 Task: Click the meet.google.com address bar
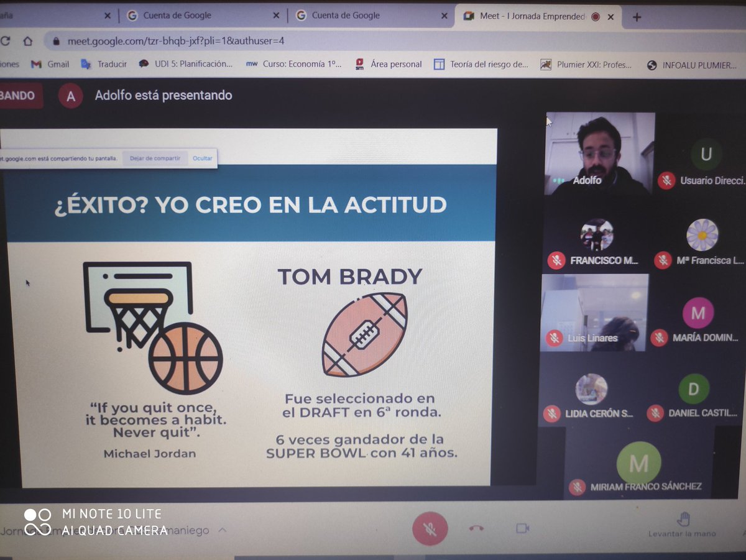392,41
